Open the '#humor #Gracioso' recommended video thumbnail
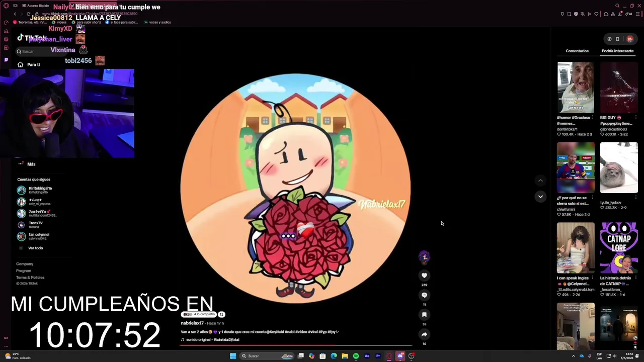Viewport: 644px width, 362px height. [576, 87]
